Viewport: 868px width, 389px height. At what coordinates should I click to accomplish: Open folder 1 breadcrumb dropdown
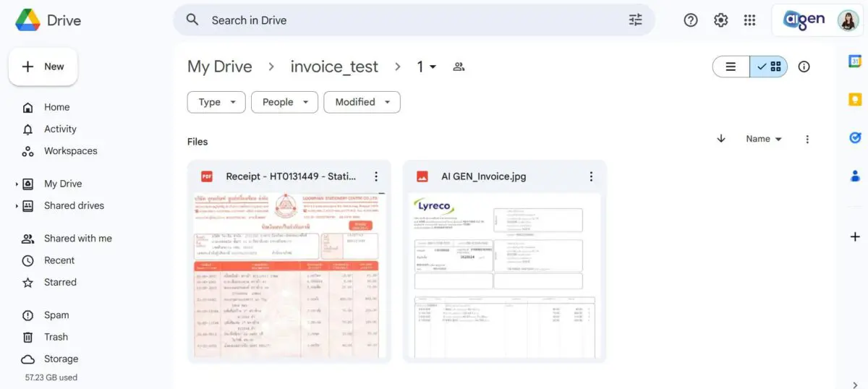coord(426,67)
